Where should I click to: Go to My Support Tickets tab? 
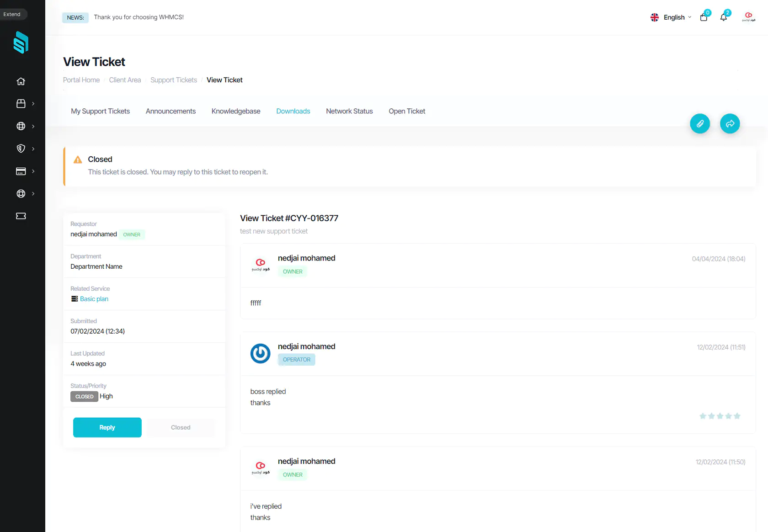coord(100,111)
